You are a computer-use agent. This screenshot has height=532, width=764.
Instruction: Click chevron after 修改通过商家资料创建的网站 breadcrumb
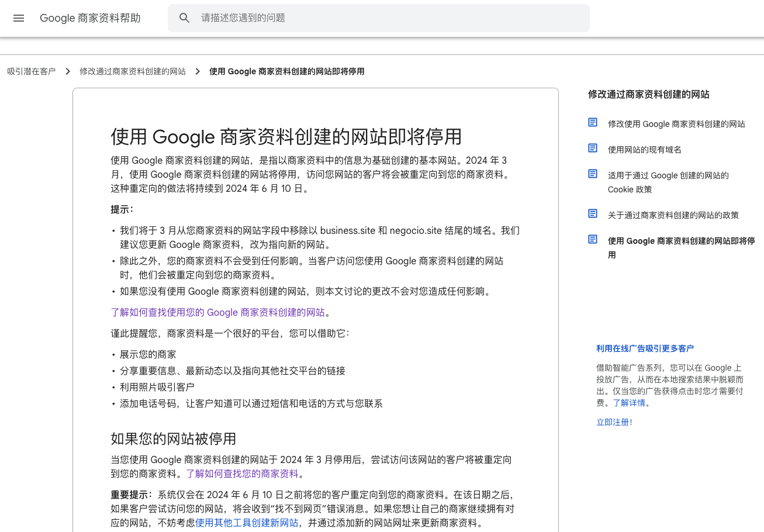198,71
